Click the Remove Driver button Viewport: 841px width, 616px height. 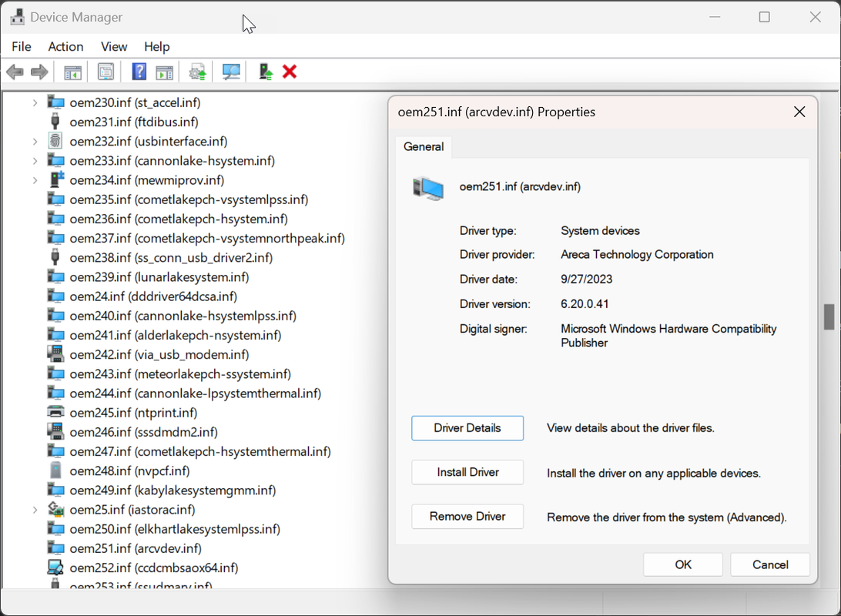[x=467, y=516]
